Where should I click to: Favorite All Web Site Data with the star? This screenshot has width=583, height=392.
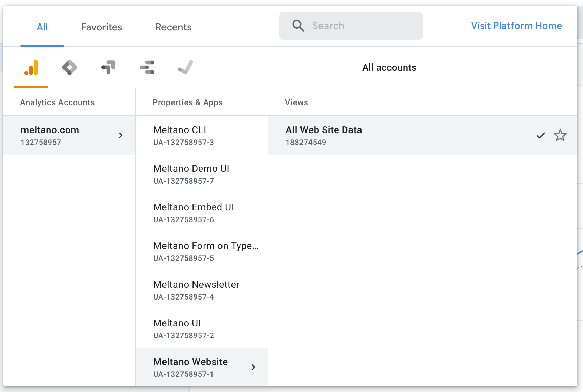pos(560,135)
